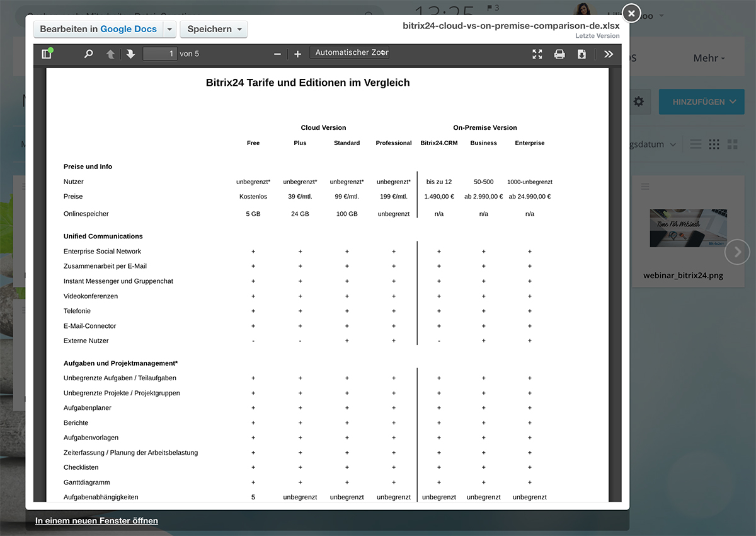756x536 pixels.
Task: Download the xlsx file
Action: (x=581, y=54)
